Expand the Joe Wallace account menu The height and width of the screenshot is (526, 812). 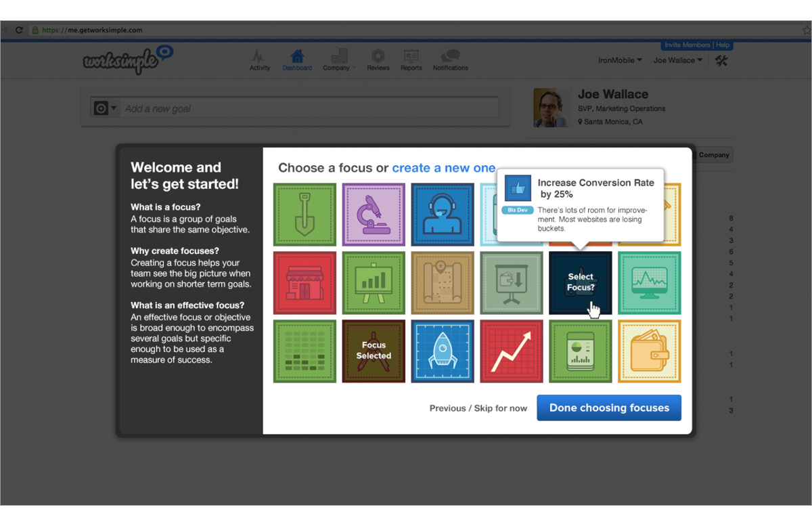pos(677,60)
